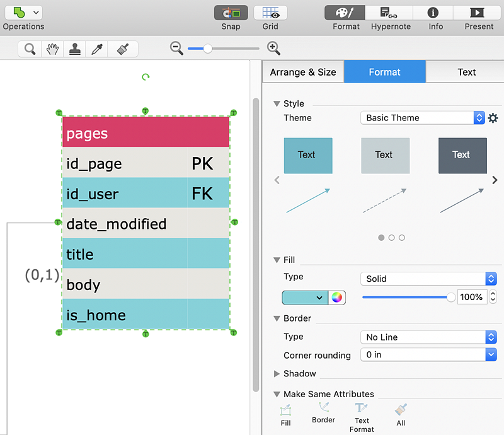Open the Basic Theme dropdown

point(422,118)
